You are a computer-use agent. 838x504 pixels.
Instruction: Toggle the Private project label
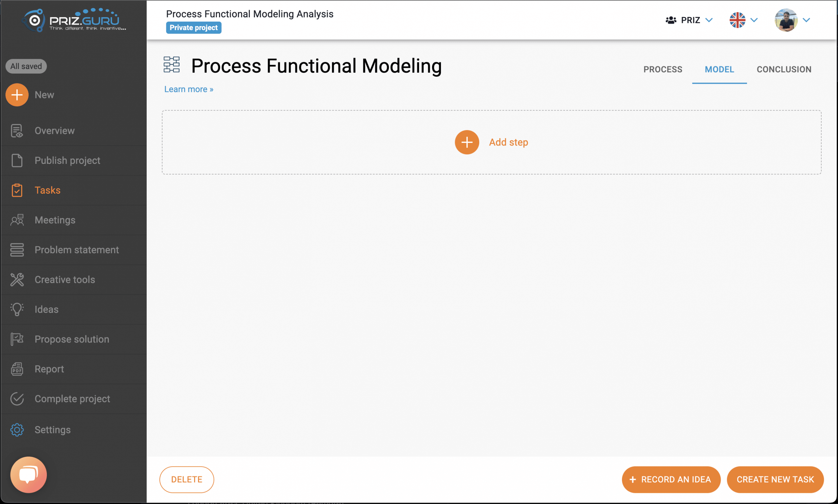193,27
